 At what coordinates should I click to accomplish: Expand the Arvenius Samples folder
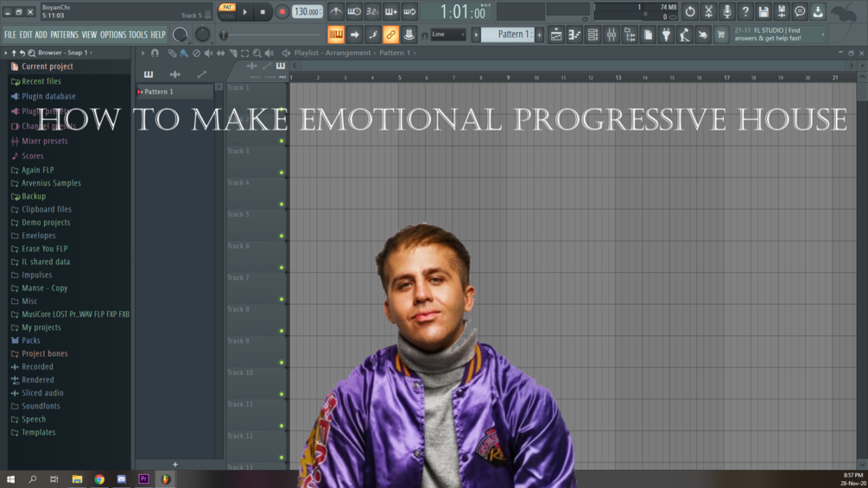(x=51, y=183)
